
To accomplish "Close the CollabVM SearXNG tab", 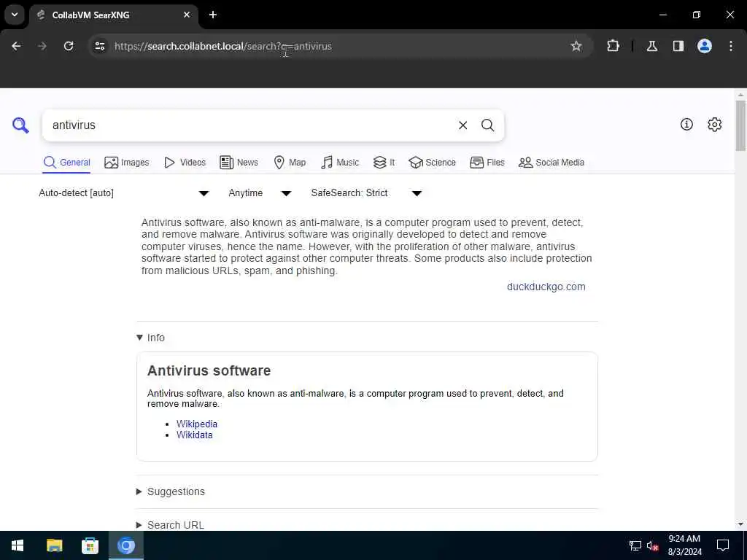I will [187, 15].
